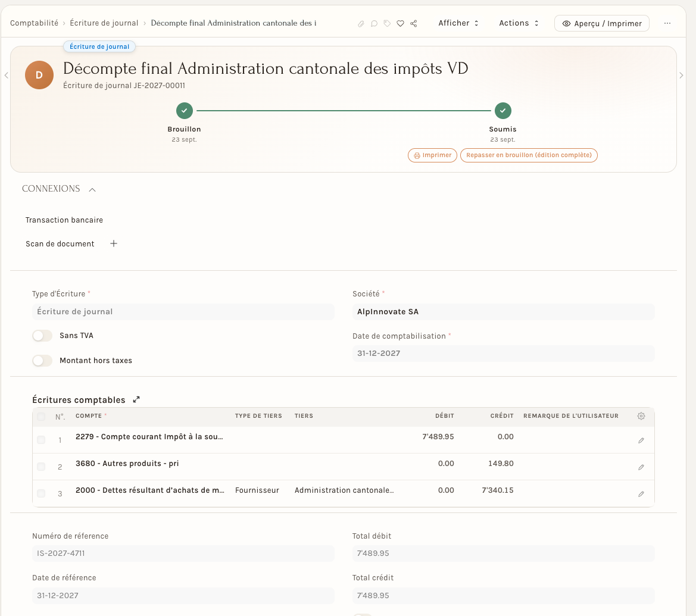Click the share icon in header
The width and height of the screenshot is (696, 616).
413,24
